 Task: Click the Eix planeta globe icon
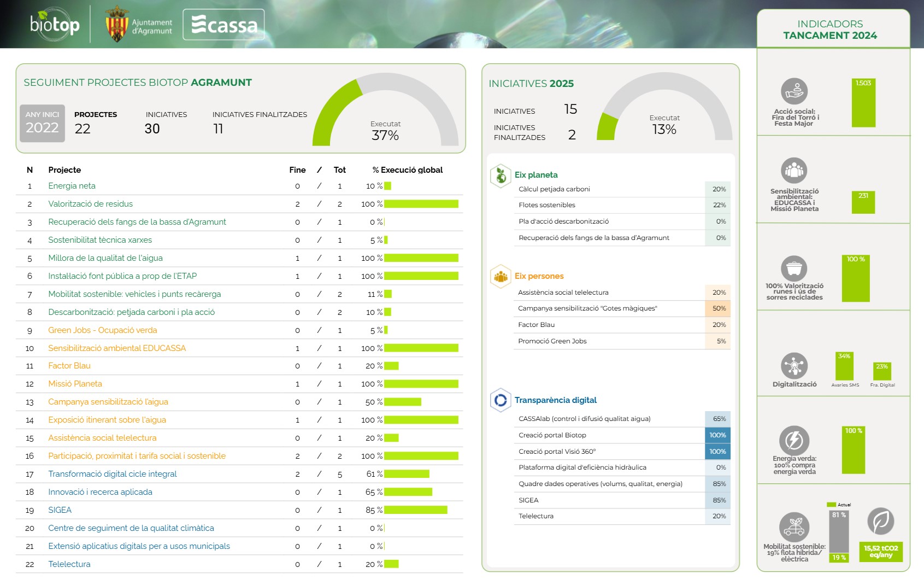pos(500,175)
